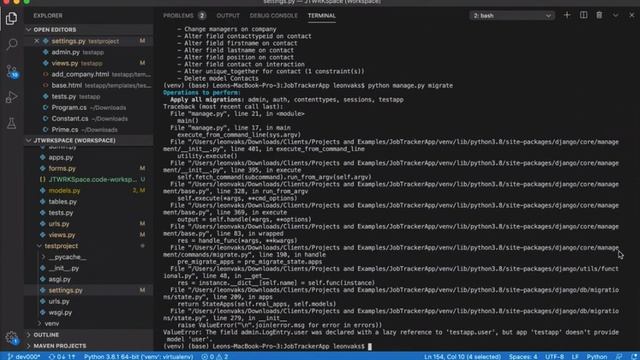Select settings.py under testproject folder
The image size is (640, 360).
[x=89, y=290]
